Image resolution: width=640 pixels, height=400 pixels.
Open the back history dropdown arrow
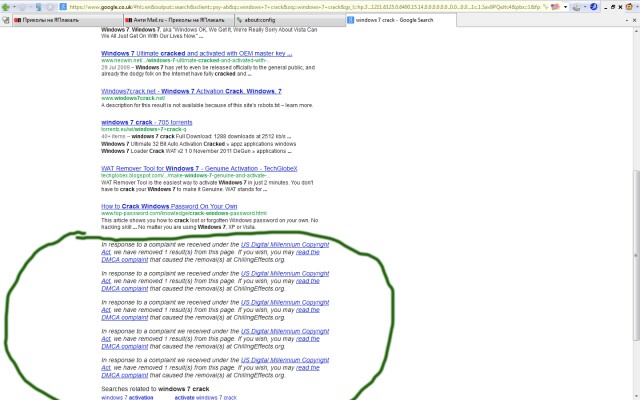pos(14,7)
